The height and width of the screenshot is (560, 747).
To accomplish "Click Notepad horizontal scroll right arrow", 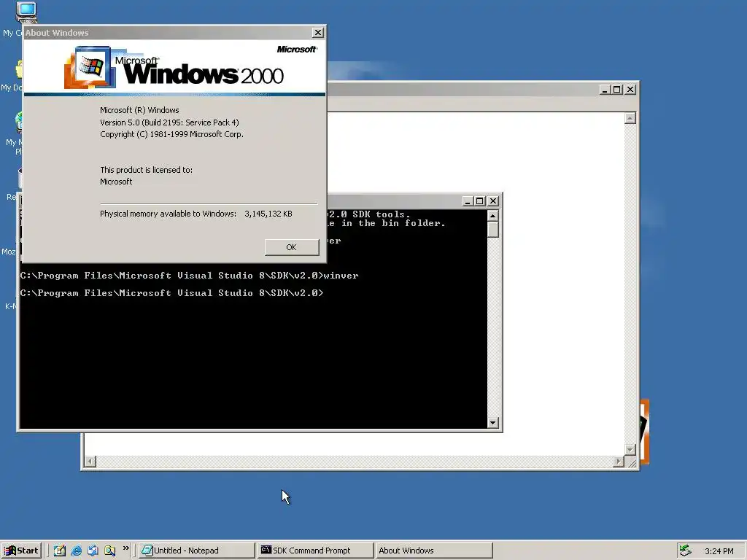I will click(x=619, y=461).
